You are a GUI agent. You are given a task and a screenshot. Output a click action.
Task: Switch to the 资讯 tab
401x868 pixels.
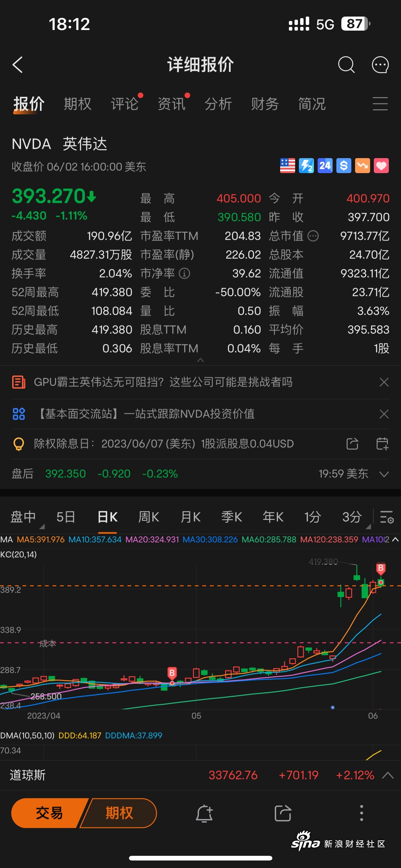tap(171, 104)
